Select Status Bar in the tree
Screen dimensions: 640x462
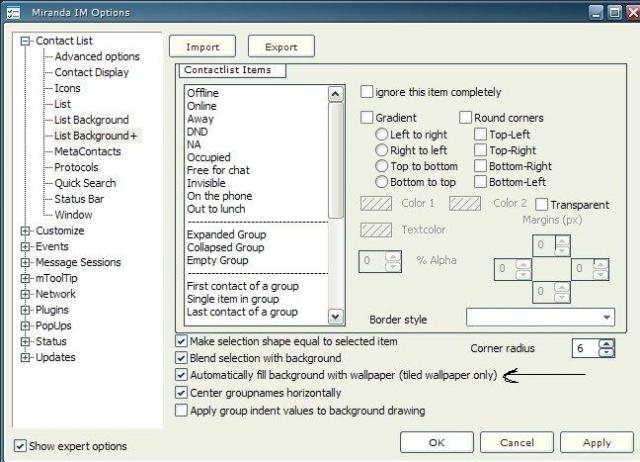click(x=79, y=199)
